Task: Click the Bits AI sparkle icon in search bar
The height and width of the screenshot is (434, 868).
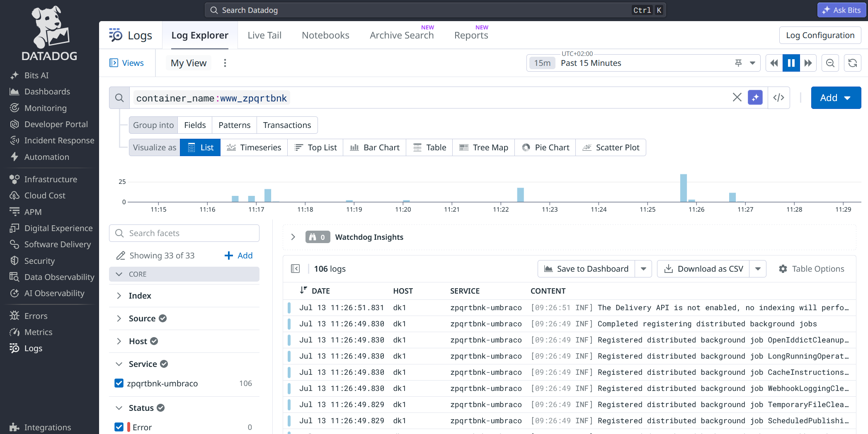Action: [755, 98]
